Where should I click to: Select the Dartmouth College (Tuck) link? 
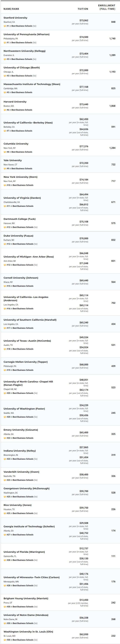coord(19,219)
